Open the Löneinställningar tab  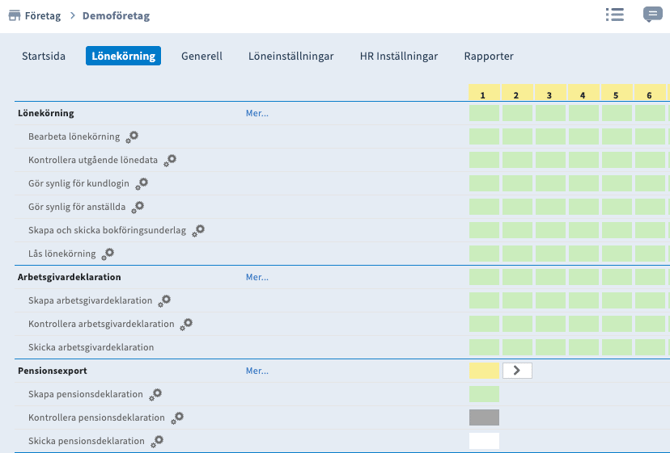[291, 56]
